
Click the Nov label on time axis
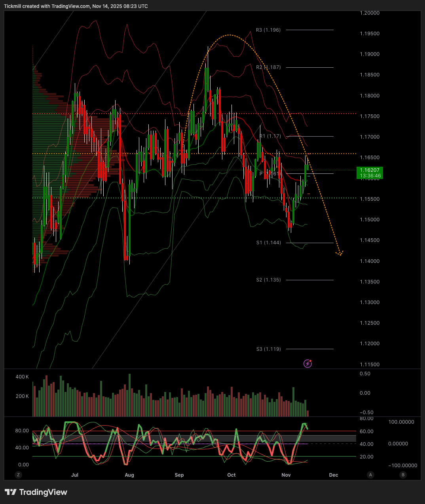click(286, 475)
